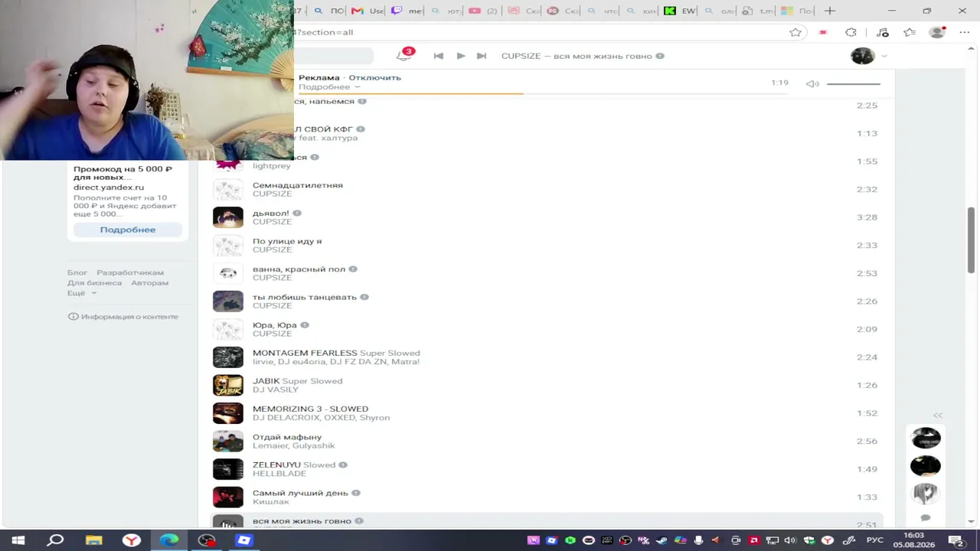Open the direct.yandex.ru ad link

click(x=109, y=187)
